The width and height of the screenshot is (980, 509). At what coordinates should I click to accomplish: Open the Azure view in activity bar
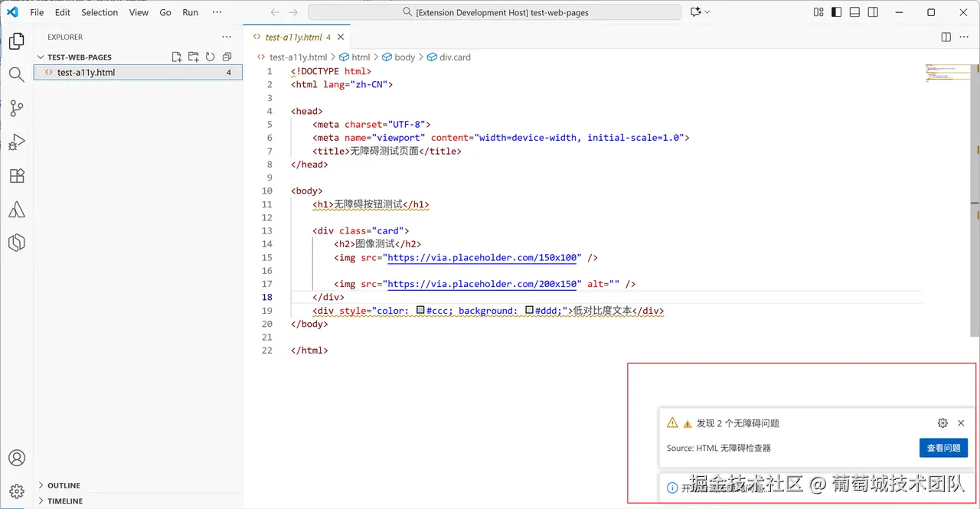(x=16, y=209)
